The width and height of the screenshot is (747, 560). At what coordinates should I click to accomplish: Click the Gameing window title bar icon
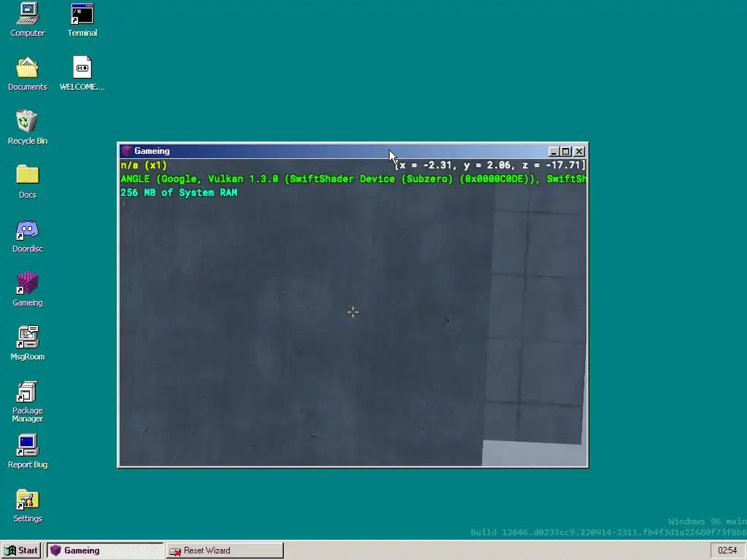click(x=126, y=151)
